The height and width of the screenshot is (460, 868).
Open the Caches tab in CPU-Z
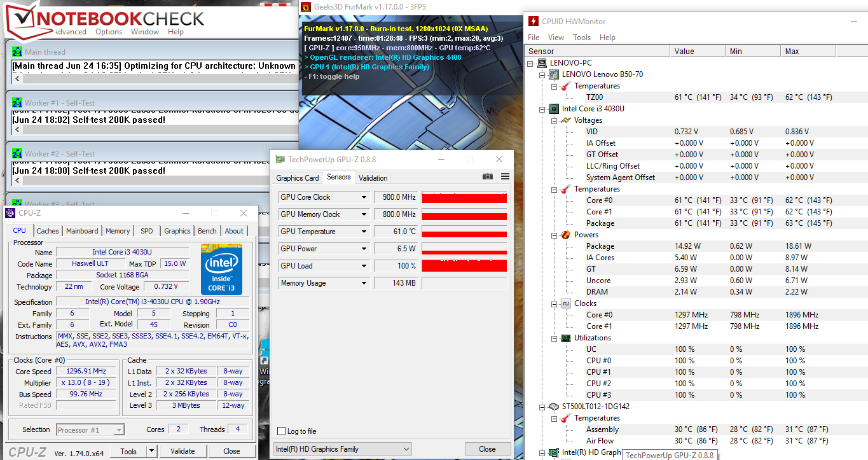48,231
